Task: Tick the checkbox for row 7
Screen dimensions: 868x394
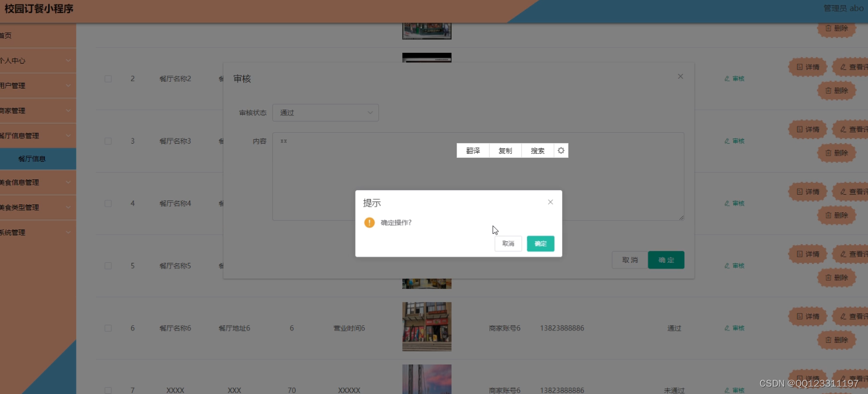Action: [x=108, y=391]
